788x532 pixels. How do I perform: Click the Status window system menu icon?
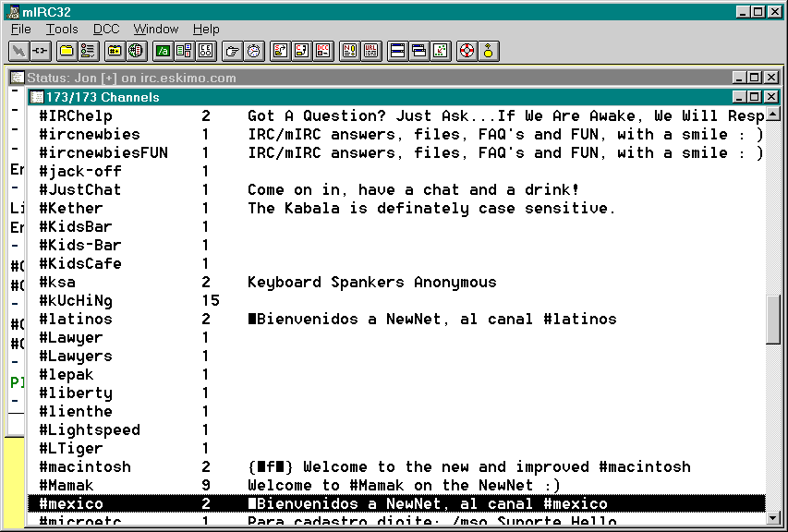18,78
